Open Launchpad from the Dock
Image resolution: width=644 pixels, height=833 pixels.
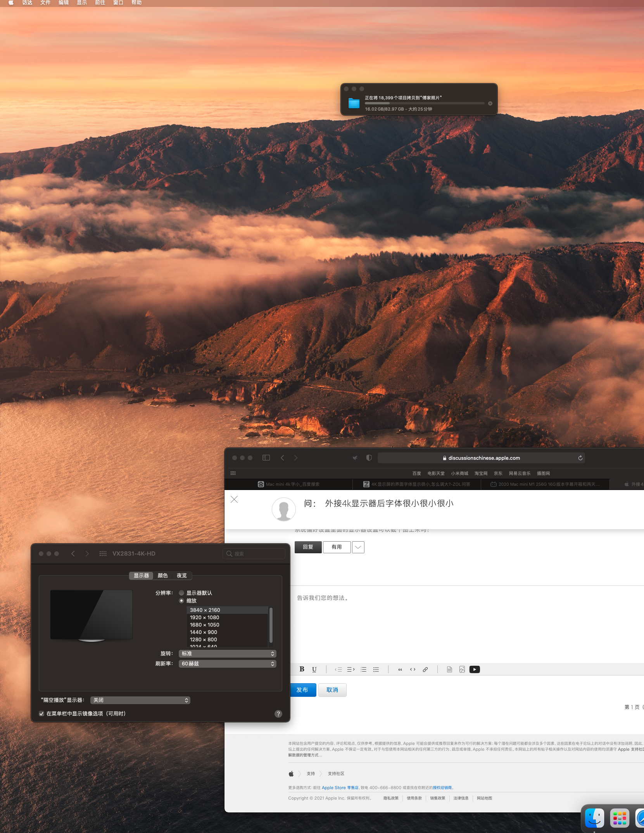tap(620, 818)
